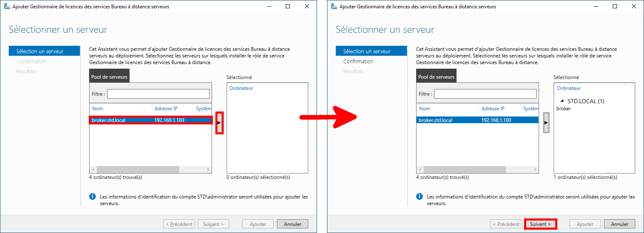The image size is (644, 233).
Task: Click the wizard title icon of right window
Action: [x=334, y=7]
